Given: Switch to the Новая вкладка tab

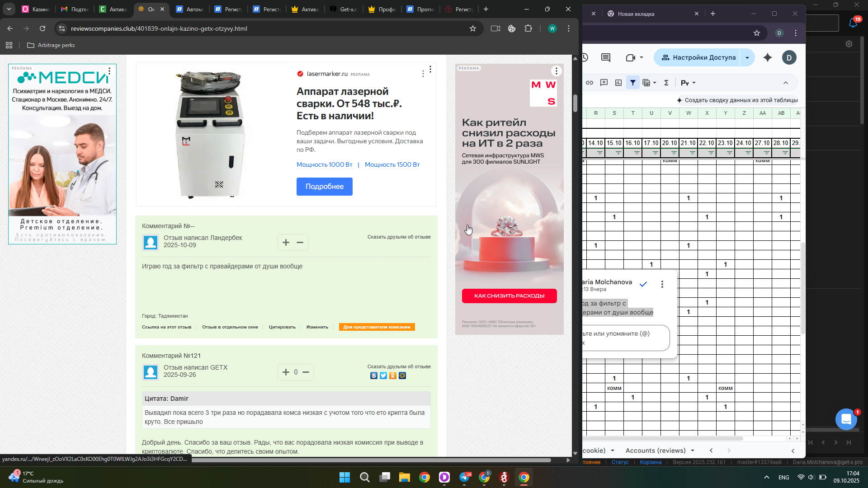Looking at the screenshot, I should click(636, 14).
